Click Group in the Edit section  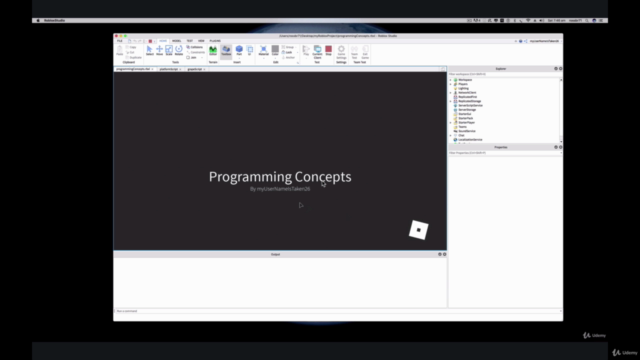288,47
